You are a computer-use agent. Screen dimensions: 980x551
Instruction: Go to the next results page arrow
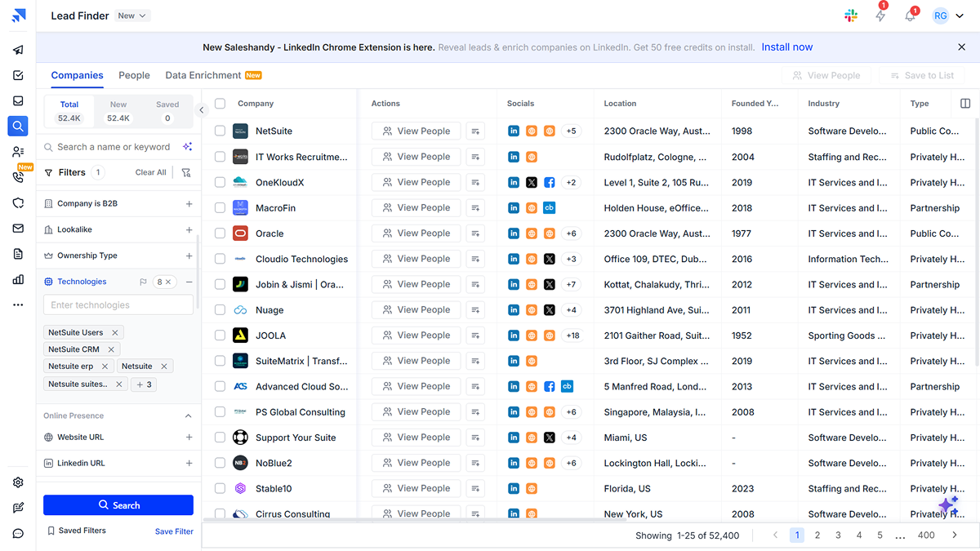[x=955, y=535]
